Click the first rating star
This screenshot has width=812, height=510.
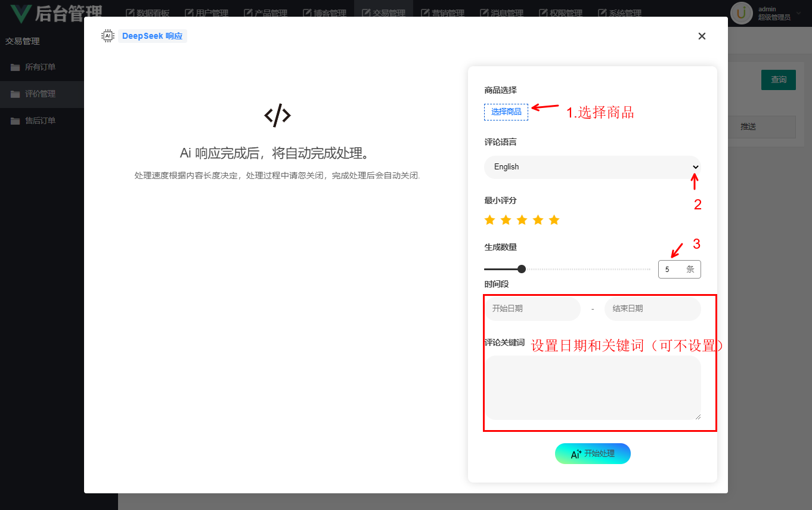pyautogui.click(x=490, y=220)
